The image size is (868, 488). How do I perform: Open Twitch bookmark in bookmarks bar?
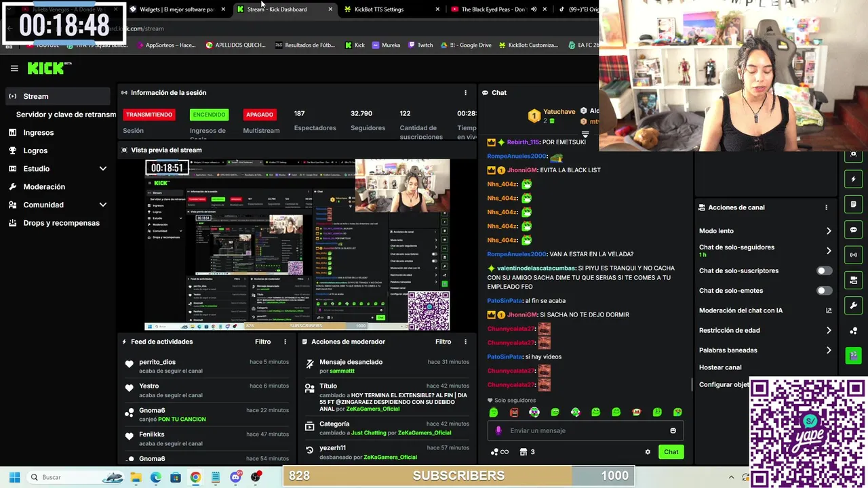tap(420, 45)
